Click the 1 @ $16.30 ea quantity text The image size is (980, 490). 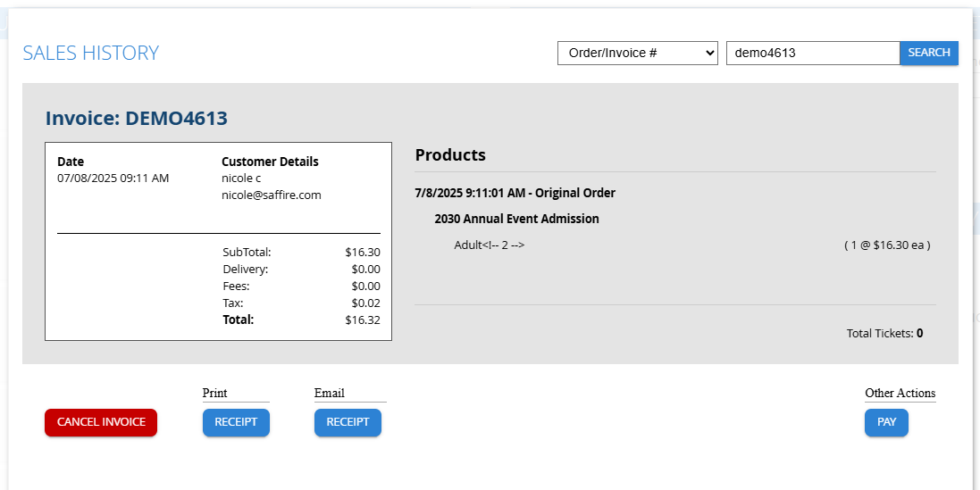click(x=887, y=245)
